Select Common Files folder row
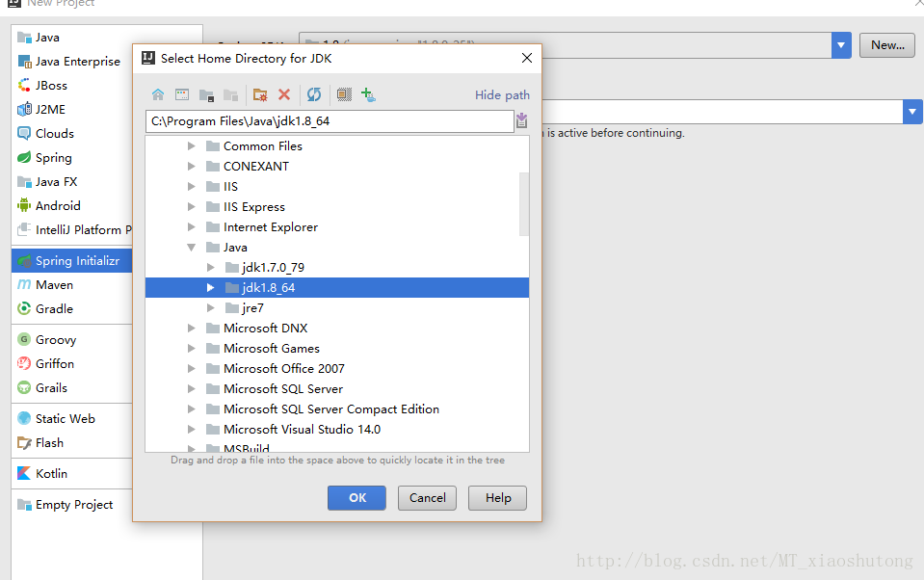 (337, 146)
